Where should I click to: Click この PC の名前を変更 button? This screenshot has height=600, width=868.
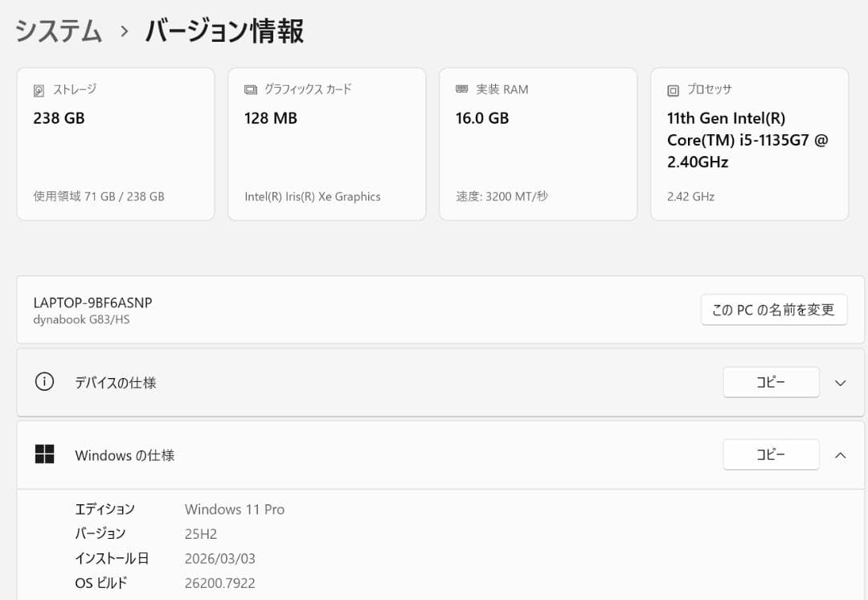(x=773, y=310)
